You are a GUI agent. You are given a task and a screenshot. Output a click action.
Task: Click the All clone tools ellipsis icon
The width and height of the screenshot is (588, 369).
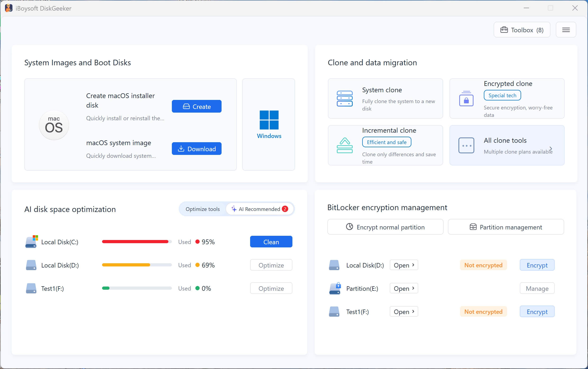[x=466, y=145]
